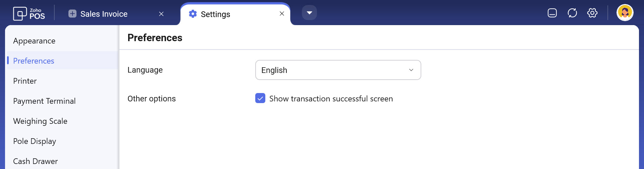
Task: Open Appearance settings
Action: tap(34, 41)
